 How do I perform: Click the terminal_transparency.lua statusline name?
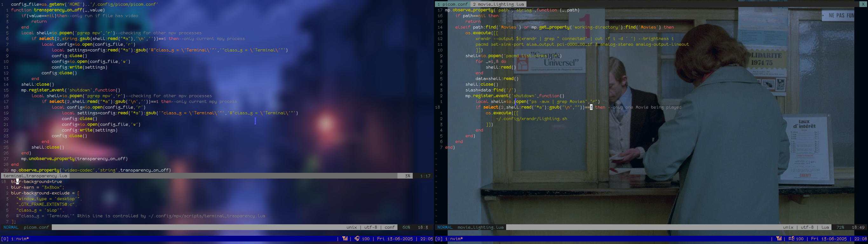pos(35,176)
